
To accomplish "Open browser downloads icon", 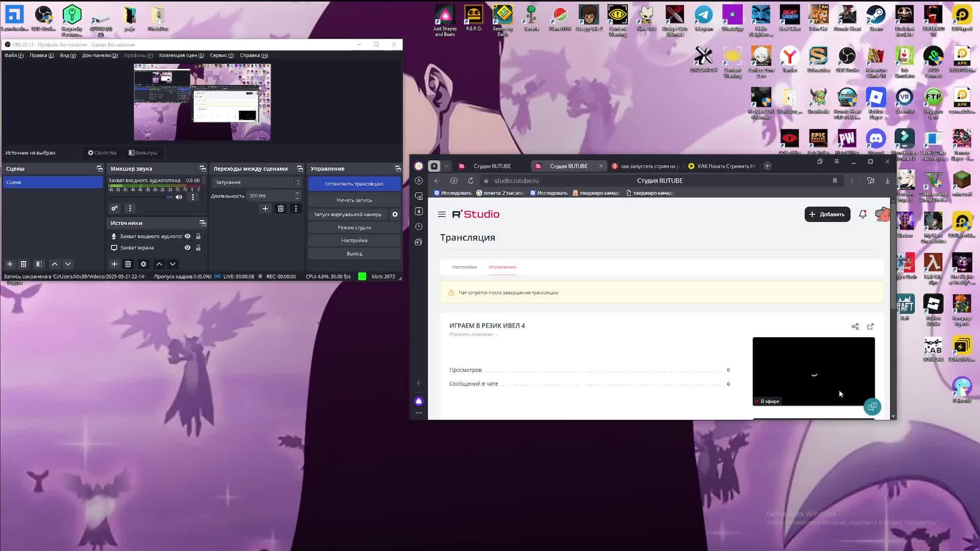I will pos(888,181).
